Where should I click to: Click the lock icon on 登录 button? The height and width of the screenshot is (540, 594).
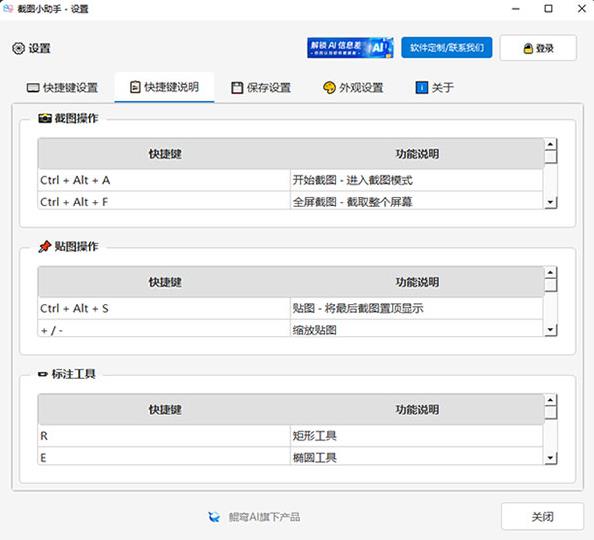tap(528, 49)
